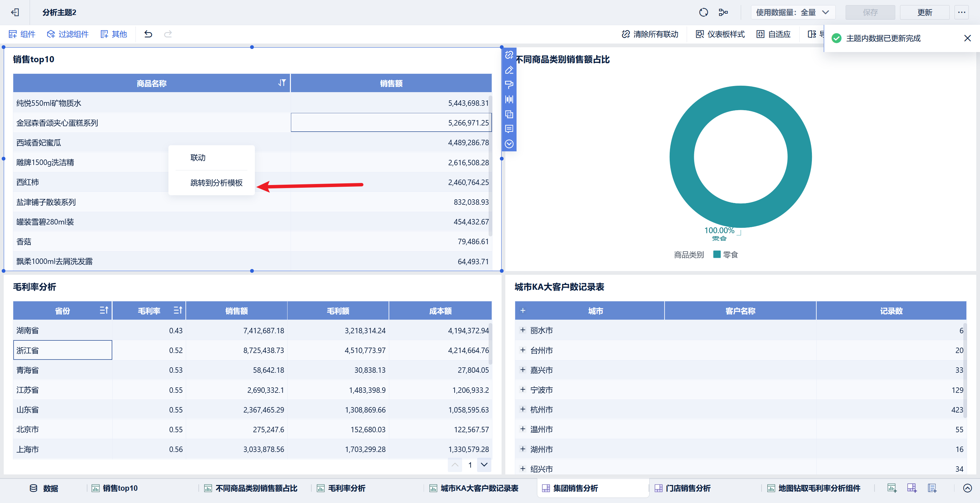Open the 使用数据量 全量 dropdown

[793, 12]
